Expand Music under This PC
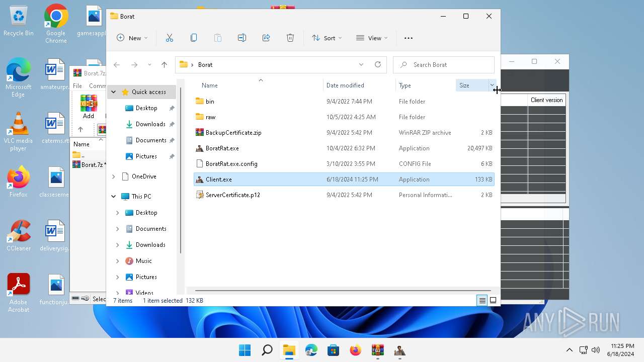The width and height of the screenshot is (644, 362). tap(118, 261)
